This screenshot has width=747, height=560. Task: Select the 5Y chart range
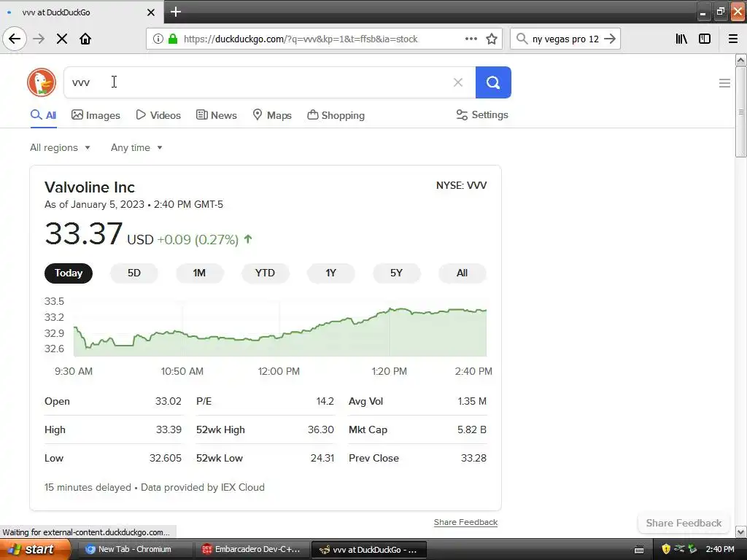tap(396, 273)
